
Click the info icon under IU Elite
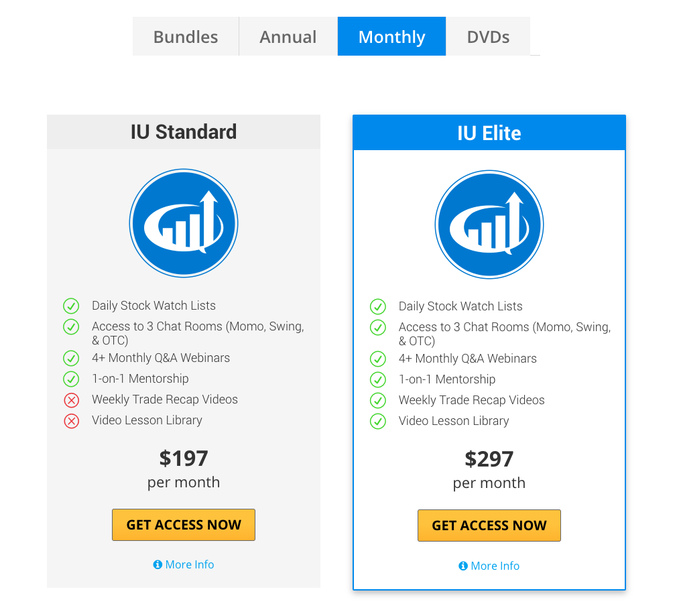(x=463, y=566)
